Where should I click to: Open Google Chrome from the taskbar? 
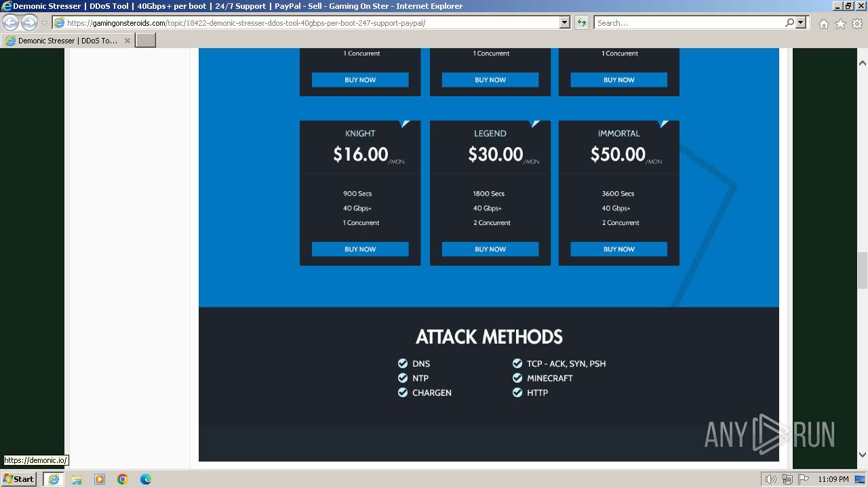tap(123, 479)
